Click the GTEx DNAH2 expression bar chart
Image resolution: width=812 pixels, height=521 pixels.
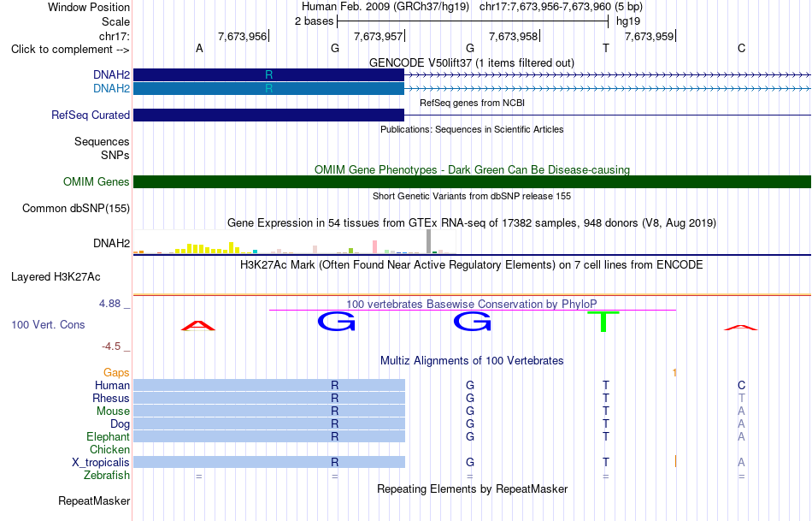(x=295, y=241)
